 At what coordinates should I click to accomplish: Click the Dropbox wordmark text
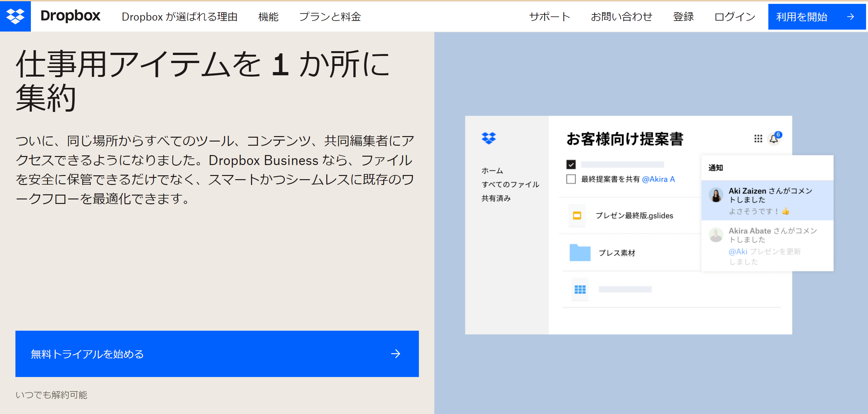[x=70, y=16]
